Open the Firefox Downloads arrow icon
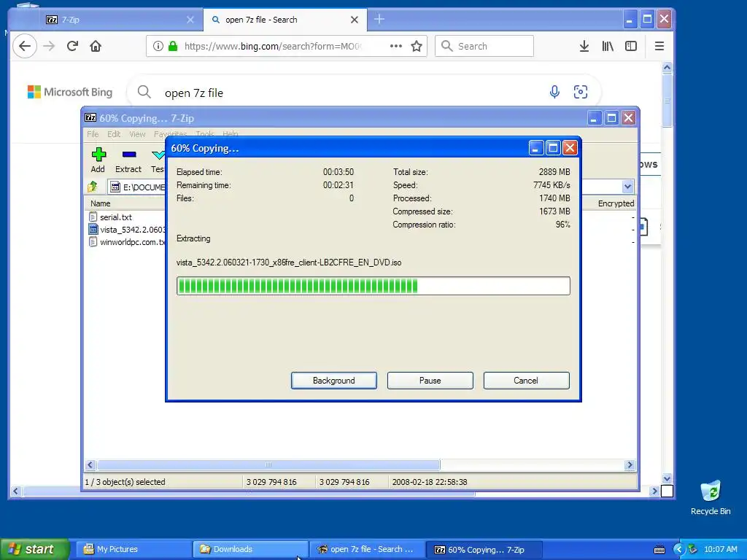The width and height of the screenshot is (747, 560). [584, 46]
